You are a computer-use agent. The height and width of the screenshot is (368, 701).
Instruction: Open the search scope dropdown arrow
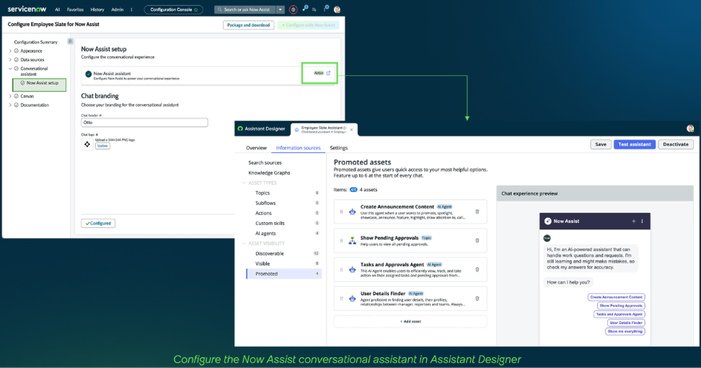point(280,9)
